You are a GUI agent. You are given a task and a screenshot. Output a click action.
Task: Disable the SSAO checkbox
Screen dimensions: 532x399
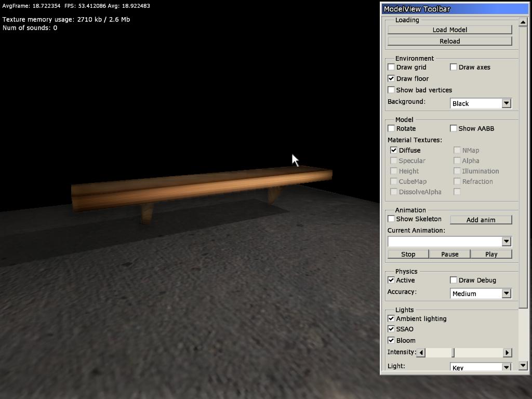[391, 329]
